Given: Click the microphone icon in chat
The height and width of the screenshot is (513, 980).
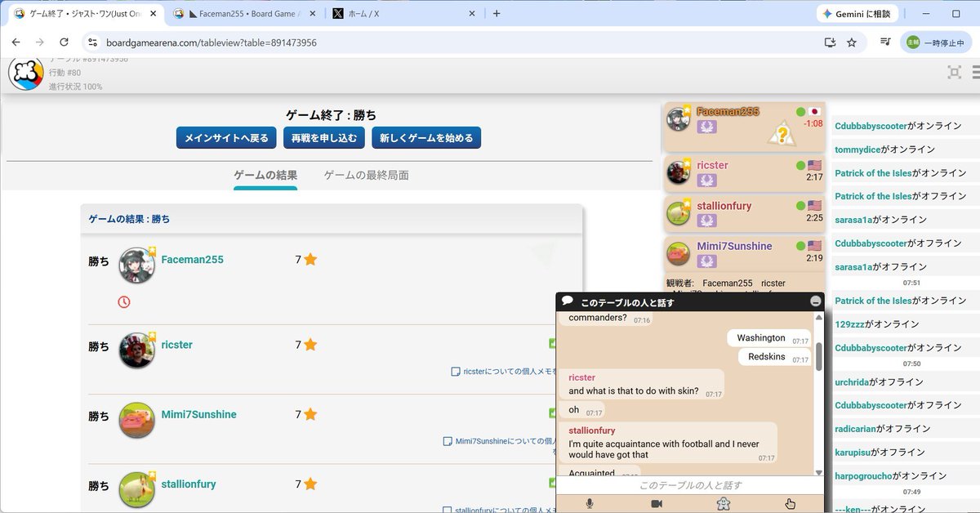Looking at the screenshot, I should point(590,504).
